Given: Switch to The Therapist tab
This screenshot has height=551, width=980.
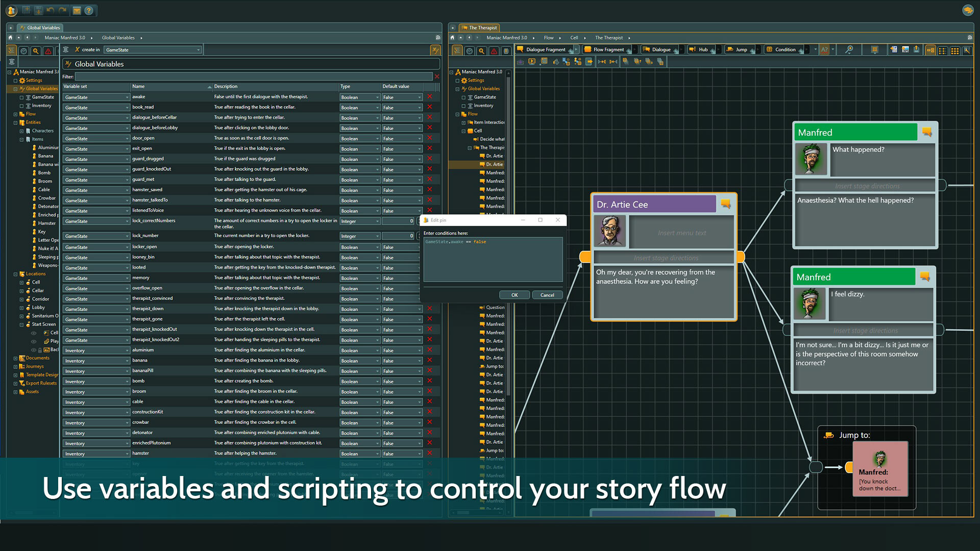Looking at the screenshot, I should point(480,28).
